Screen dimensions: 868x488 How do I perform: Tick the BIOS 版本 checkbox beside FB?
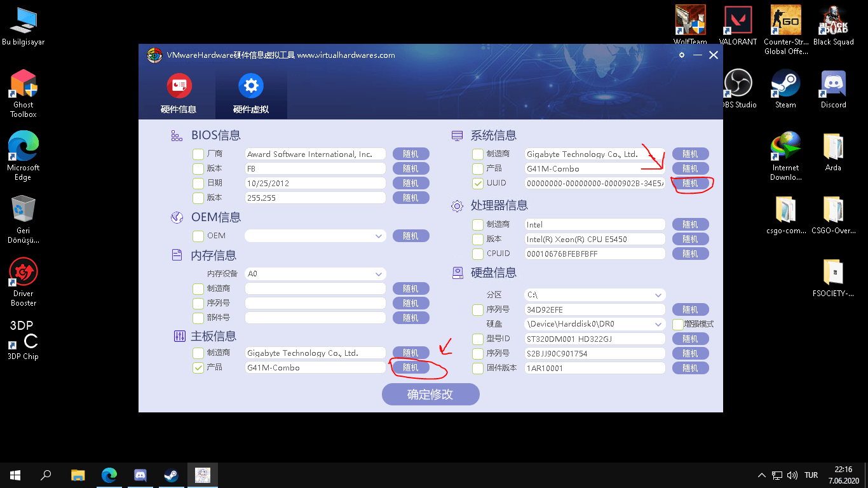[198, 169]
